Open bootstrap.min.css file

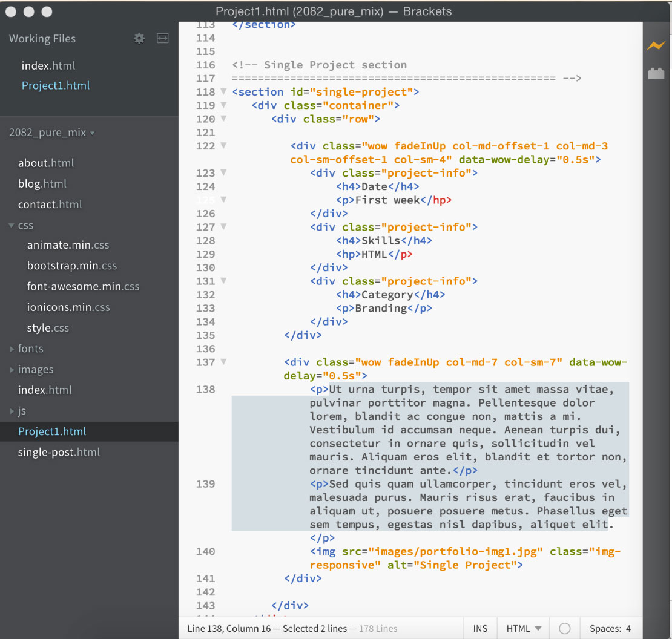pyautogui.click(x=71, y=266)
